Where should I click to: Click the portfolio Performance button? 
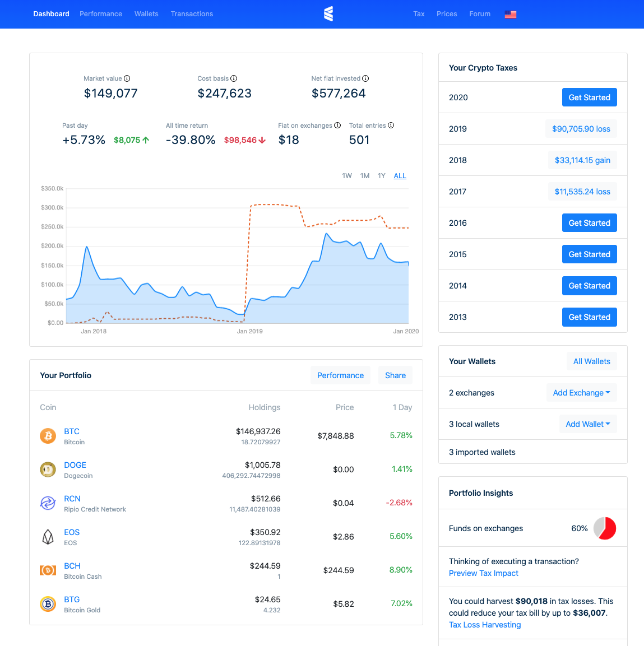click(340, 375)
